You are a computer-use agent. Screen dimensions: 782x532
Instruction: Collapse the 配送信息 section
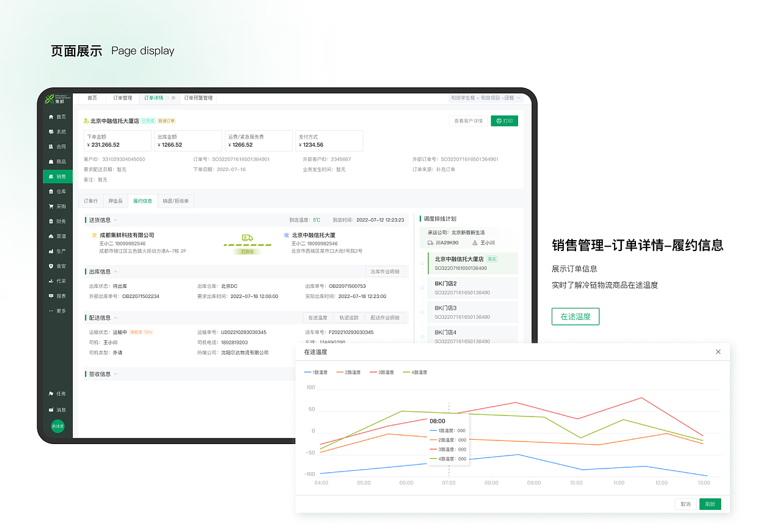(116, 318)
